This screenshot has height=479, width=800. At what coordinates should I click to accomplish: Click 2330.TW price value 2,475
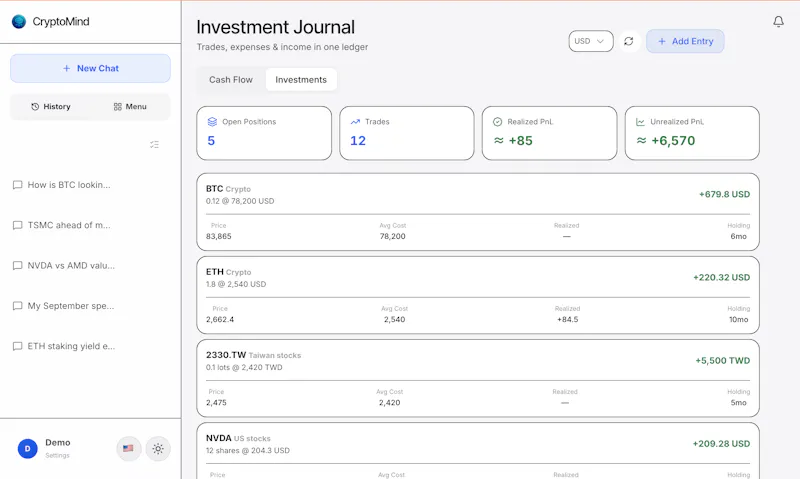coord(216,402)
